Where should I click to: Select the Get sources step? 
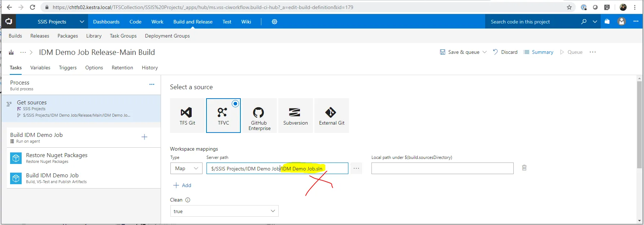[81, 108]
